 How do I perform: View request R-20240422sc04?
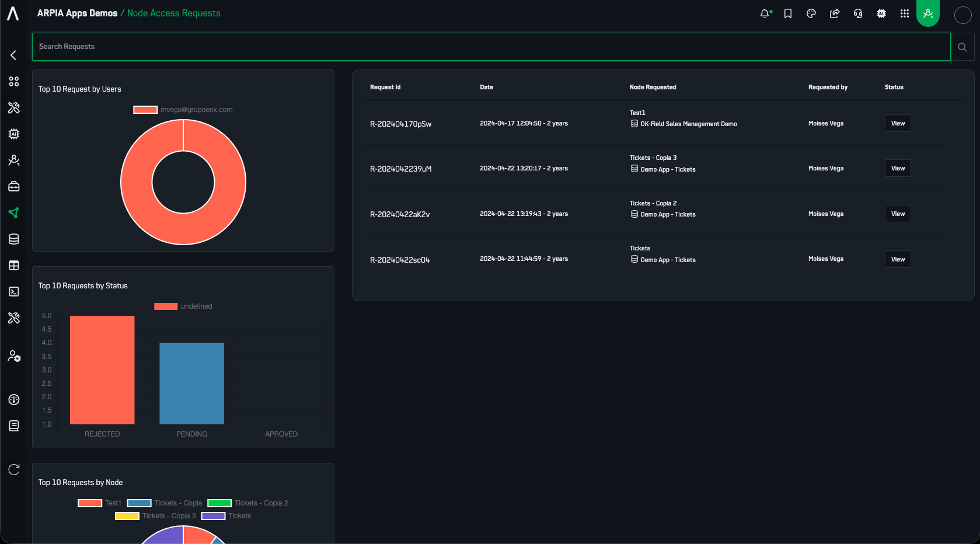898,259
